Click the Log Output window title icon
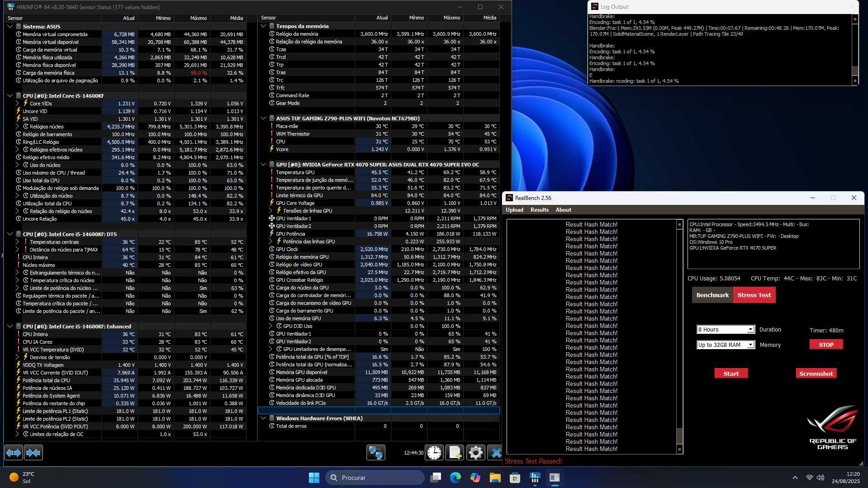Image resolution: width=868 pixels, height=488 pixels. click(x=594, y=6)
